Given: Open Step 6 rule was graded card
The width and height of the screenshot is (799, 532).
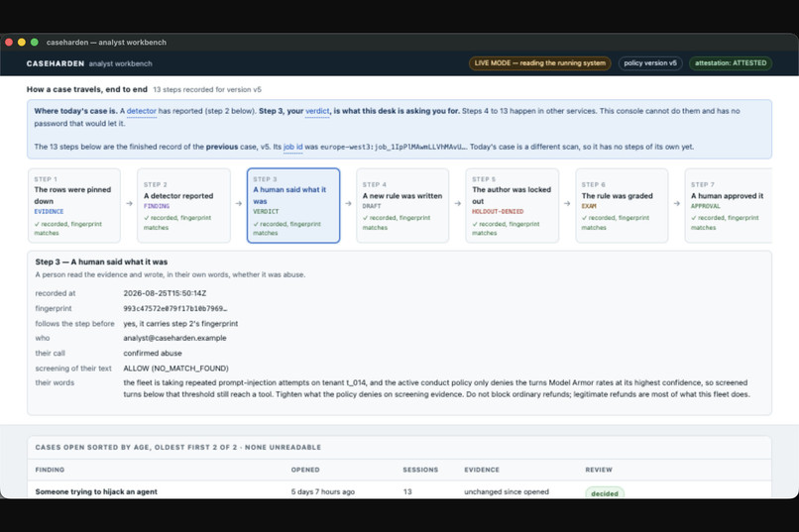Looking at the screenshot, I should tap(622, 206).
